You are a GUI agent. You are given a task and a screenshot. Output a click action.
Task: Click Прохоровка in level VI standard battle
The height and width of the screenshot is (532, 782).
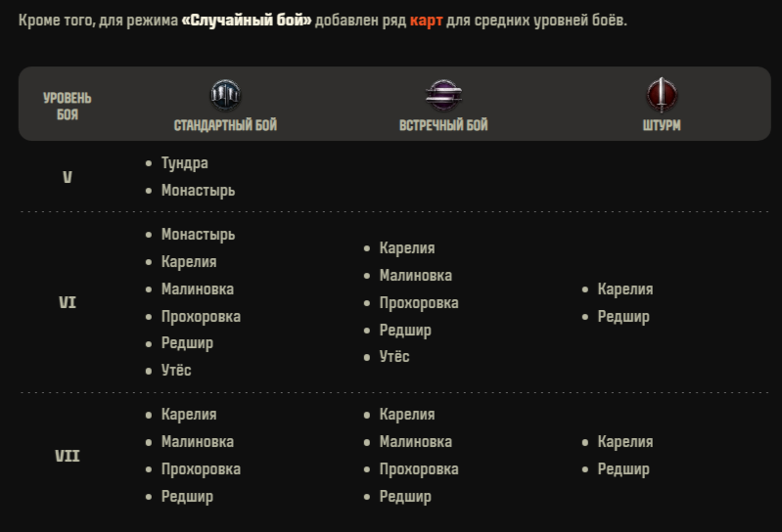[201, 317]
